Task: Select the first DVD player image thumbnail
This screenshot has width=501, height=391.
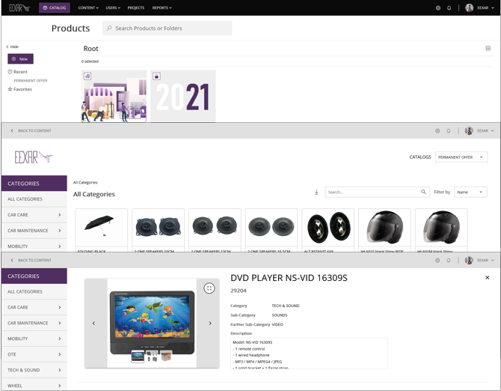Action: click(x=138, y=356)
